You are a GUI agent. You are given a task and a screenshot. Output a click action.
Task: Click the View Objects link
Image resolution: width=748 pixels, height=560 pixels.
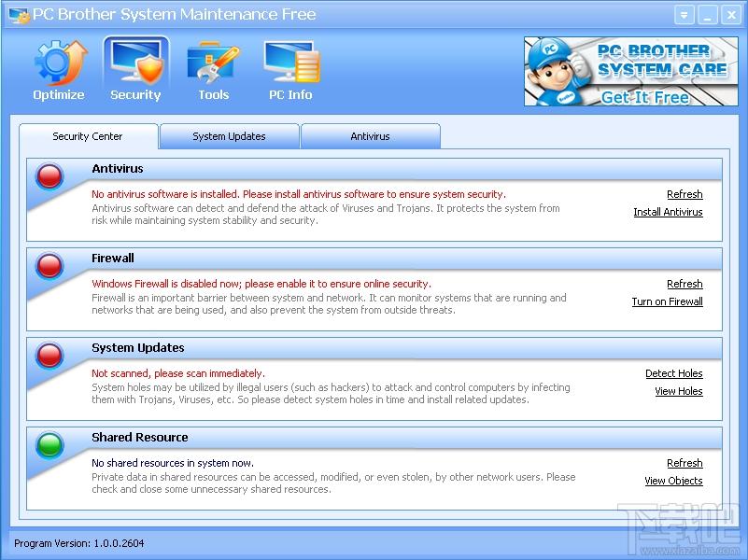(x=673, y=481)
